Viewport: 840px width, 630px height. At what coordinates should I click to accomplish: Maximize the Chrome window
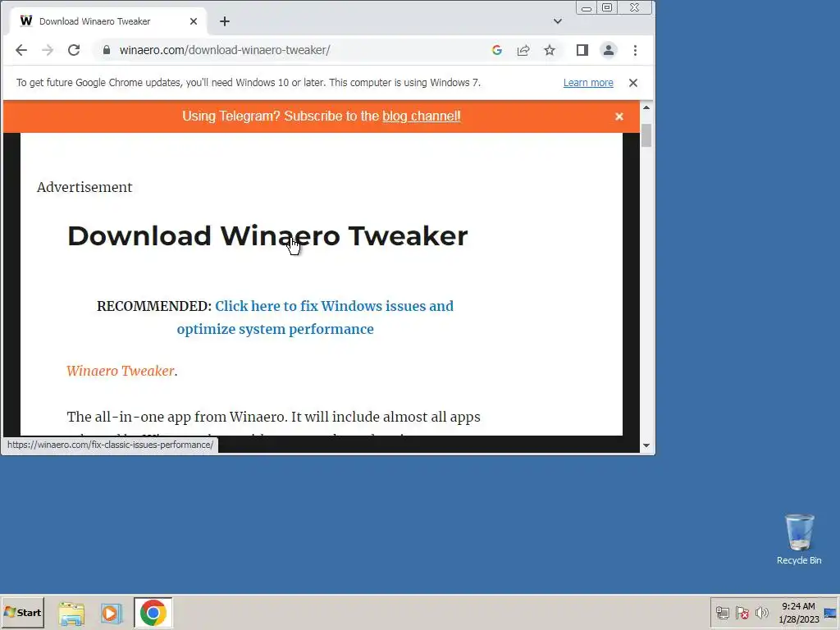607,7
